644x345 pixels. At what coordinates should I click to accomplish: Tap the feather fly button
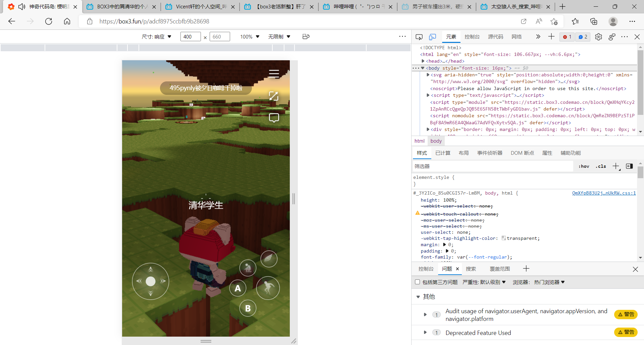coord(269,259)
